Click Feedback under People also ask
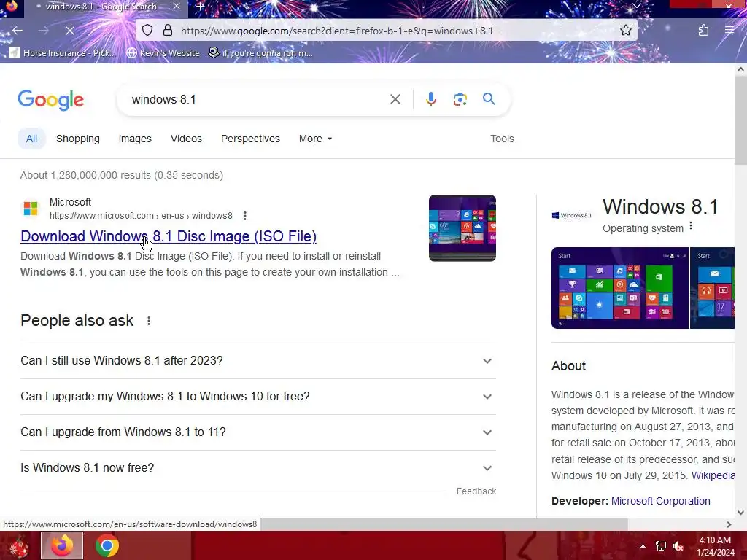The height and width of the screenshot is (560, 747). [476, 491]
